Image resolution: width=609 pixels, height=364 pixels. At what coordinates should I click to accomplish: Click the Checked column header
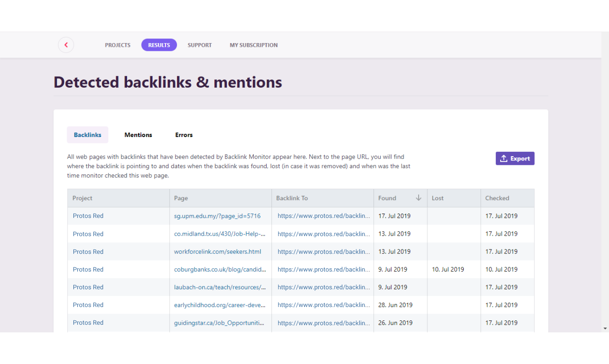497,198
